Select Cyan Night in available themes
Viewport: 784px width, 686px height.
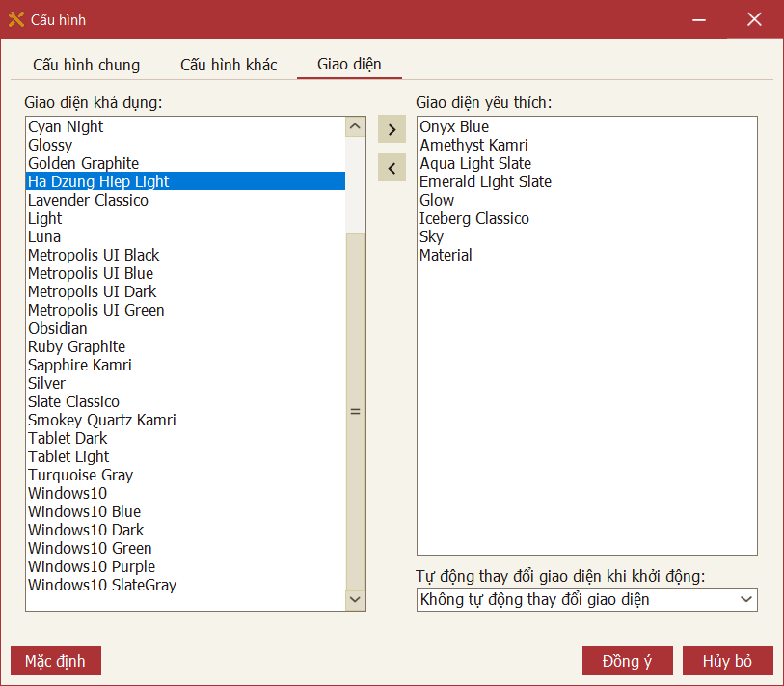coord(66,126)
